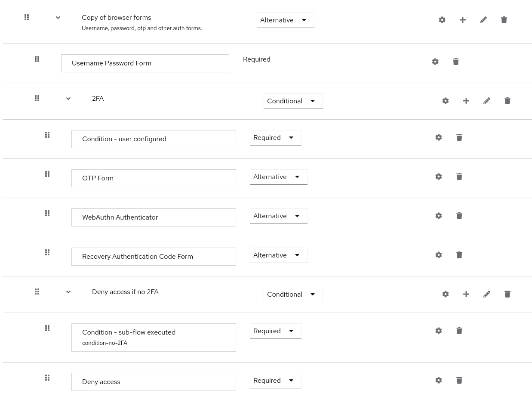Image resolution: width=532 pixels, height=397 pixels.
Task: Open settings for WebAuthn Authenticator
Action: click(438, 216)
